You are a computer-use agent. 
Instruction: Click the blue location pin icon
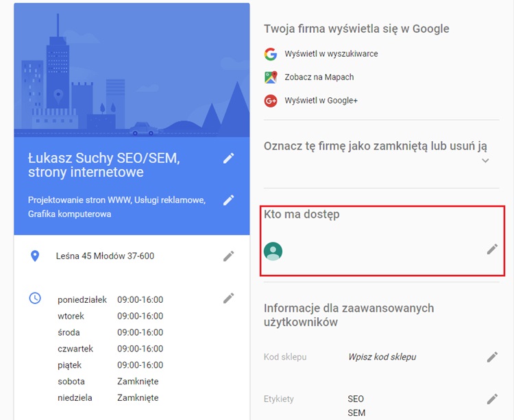(35, 256)
